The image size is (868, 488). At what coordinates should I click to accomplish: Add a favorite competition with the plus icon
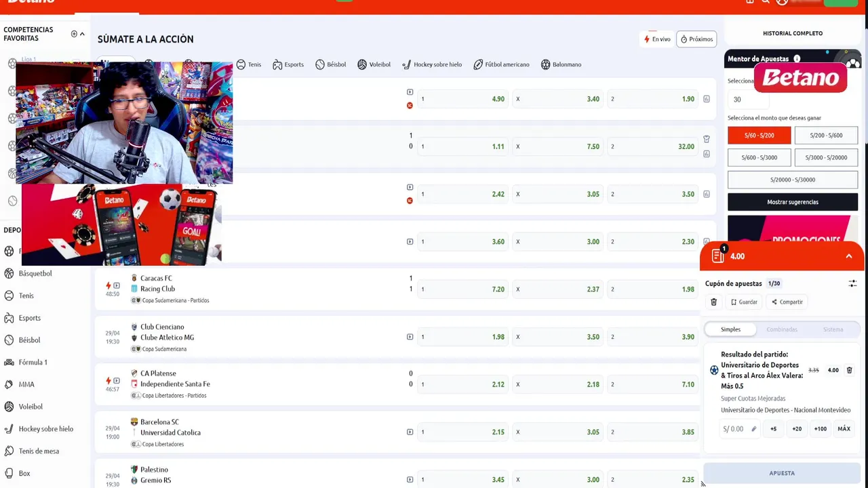coord(74,34)
